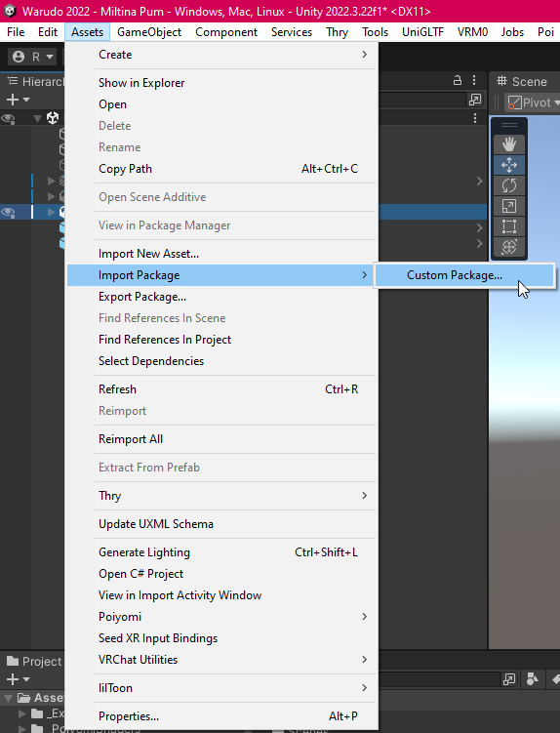The width and height of the screenshot is (560, 733).
Task: Click Import New Asset...
Action: 221,254
